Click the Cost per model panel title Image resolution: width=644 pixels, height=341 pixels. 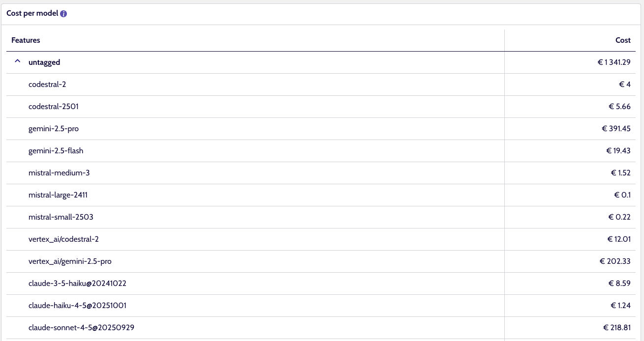(x=32, y=14)
